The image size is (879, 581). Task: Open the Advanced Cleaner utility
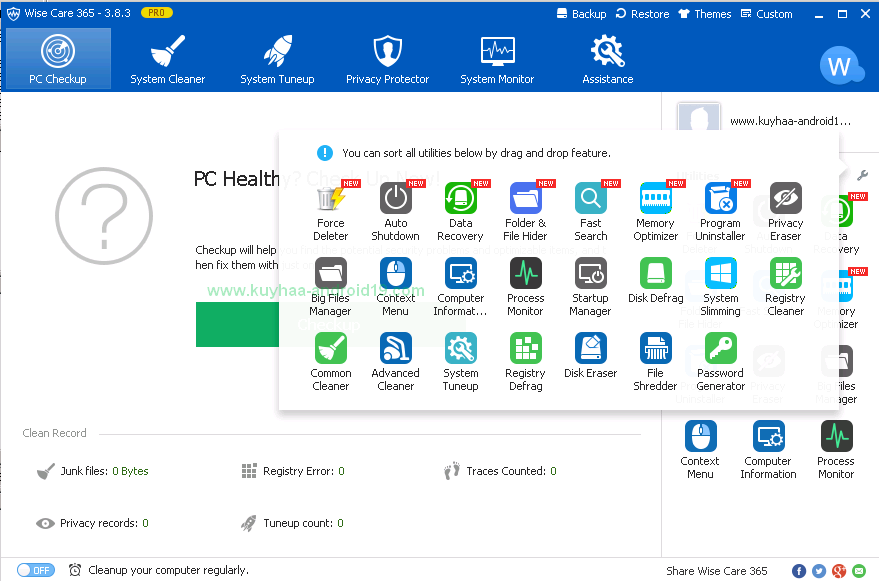click(x=396, y=362)
